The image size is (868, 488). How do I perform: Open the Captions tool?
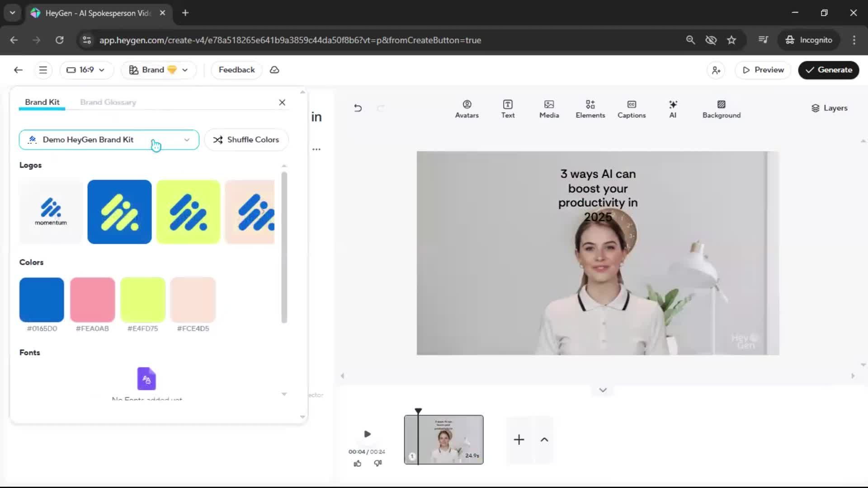tap(631, 109)
